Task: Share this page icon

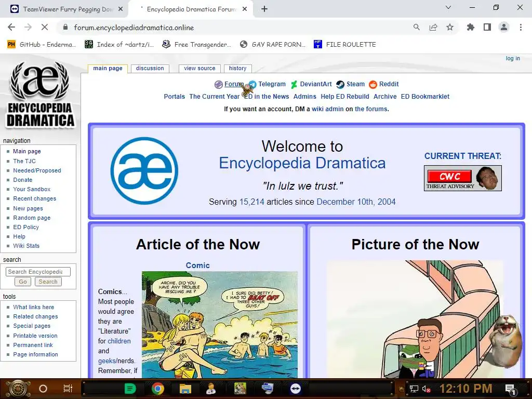Action: click(x=433, y=27)
